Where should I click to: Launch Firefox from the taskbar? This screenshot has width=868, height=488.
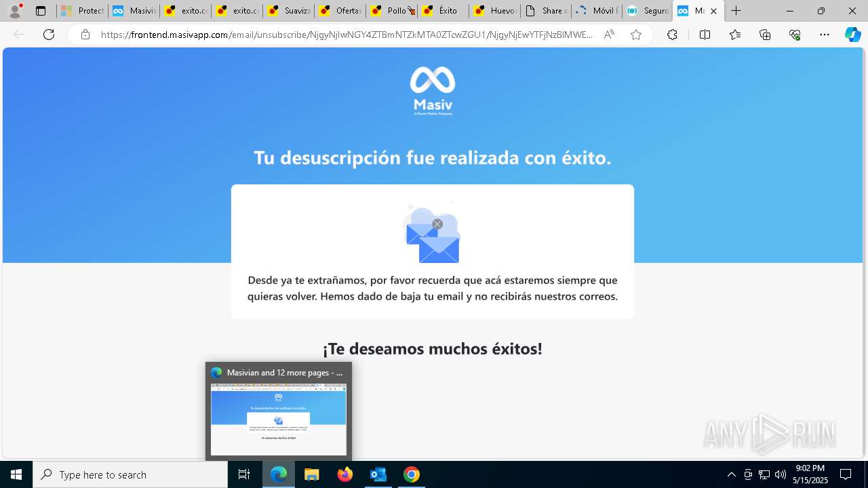[344, 474]
